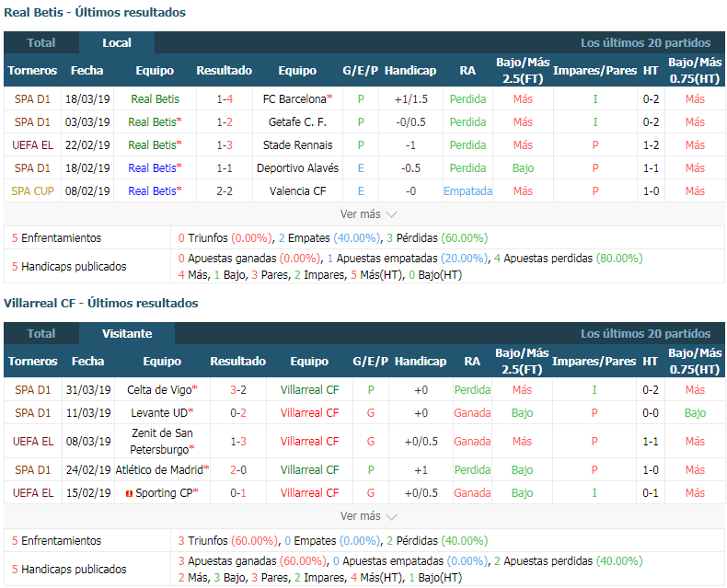
Task: Click UEFA EL tournament on 08/03/19
Action: pos(33,441)
